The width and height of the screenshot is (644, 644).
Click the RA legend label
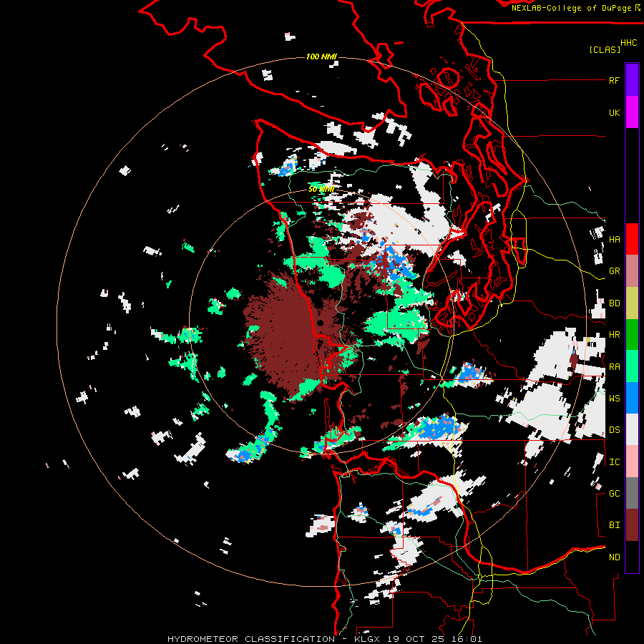point(614,366)
